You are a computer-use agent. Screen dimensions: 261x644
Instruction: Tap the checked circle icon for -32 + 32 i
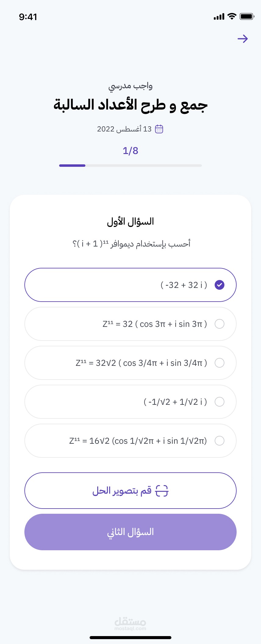[220, 285]
